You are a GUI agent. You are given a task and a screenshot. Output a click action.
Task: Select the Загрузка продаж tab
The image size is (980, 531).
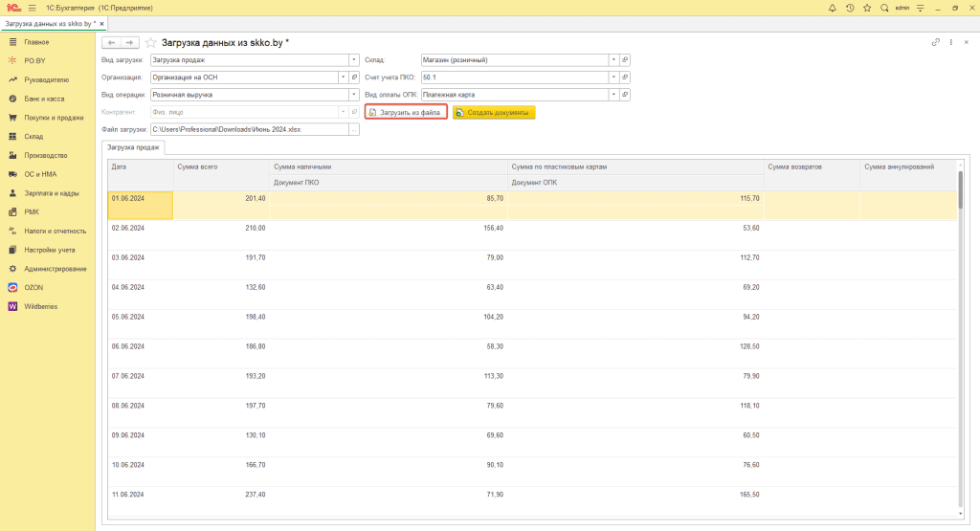[x=134, y=147]
